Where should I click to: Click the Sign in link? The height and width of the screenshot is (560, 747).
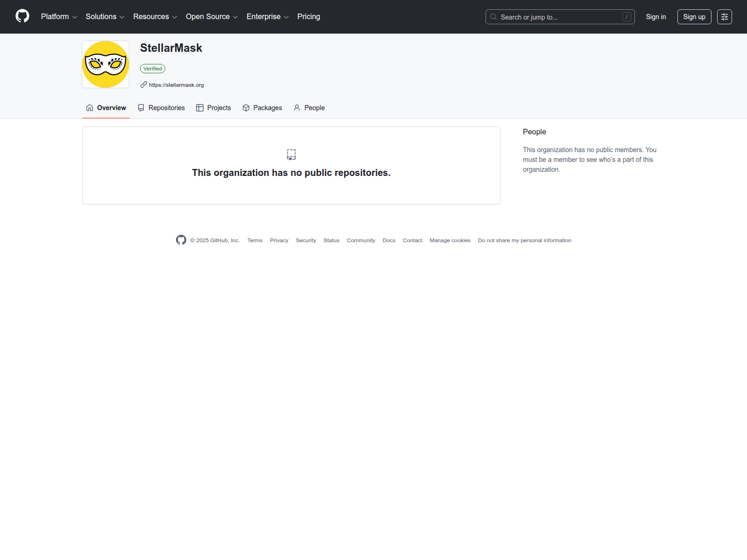[x=656, y=17]
